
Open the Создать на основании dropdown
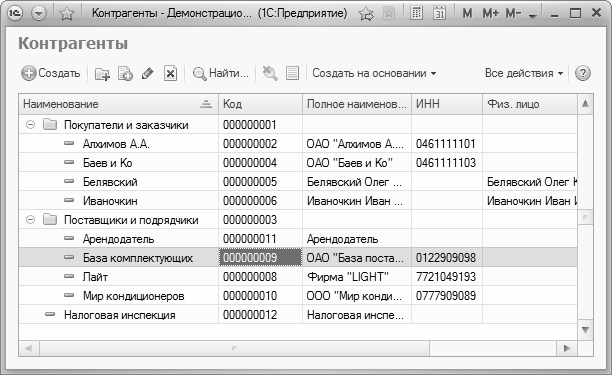(374, 73)
